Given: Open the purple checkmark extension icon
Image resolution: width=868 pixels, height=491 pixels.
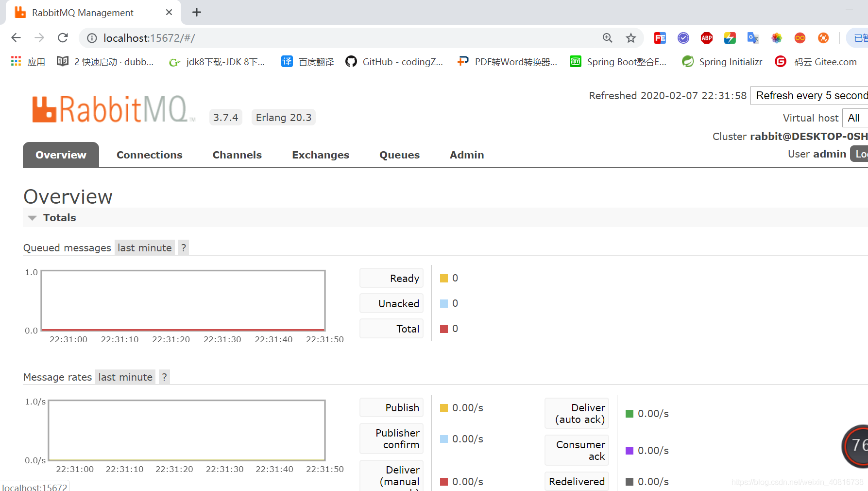Looking at the screenshot, I should [683, 38].
